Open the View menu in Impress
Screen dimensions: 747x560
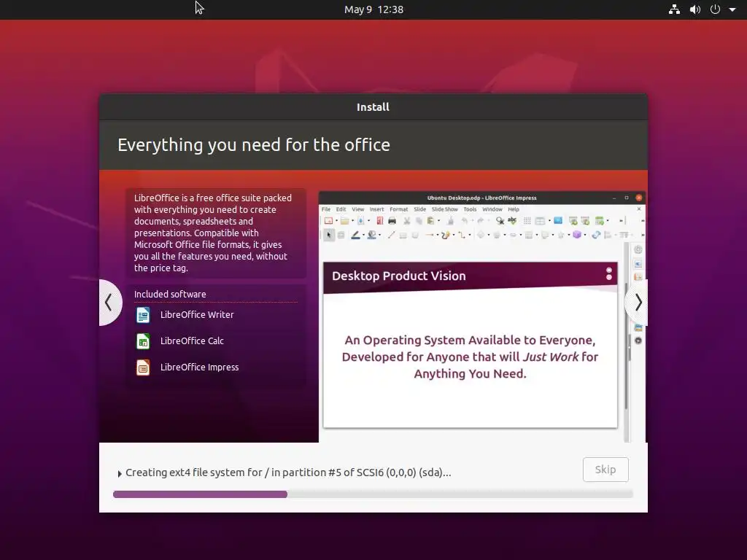357,209
